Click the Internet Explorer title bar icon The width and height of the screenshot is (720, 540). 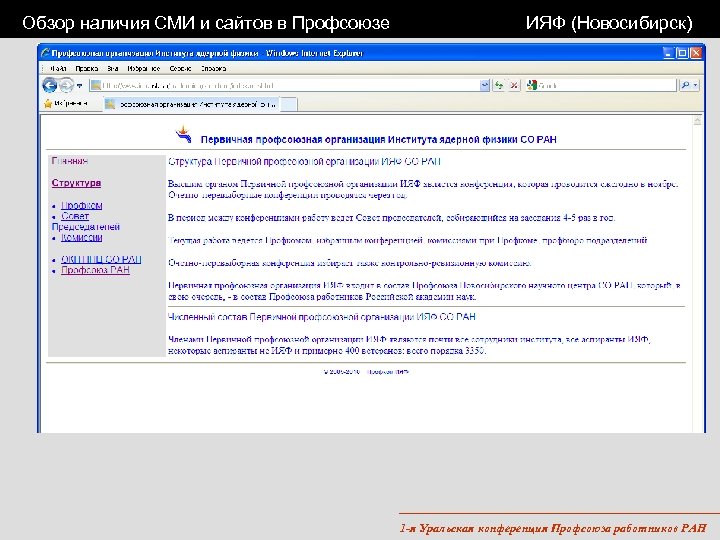(45, 53)
